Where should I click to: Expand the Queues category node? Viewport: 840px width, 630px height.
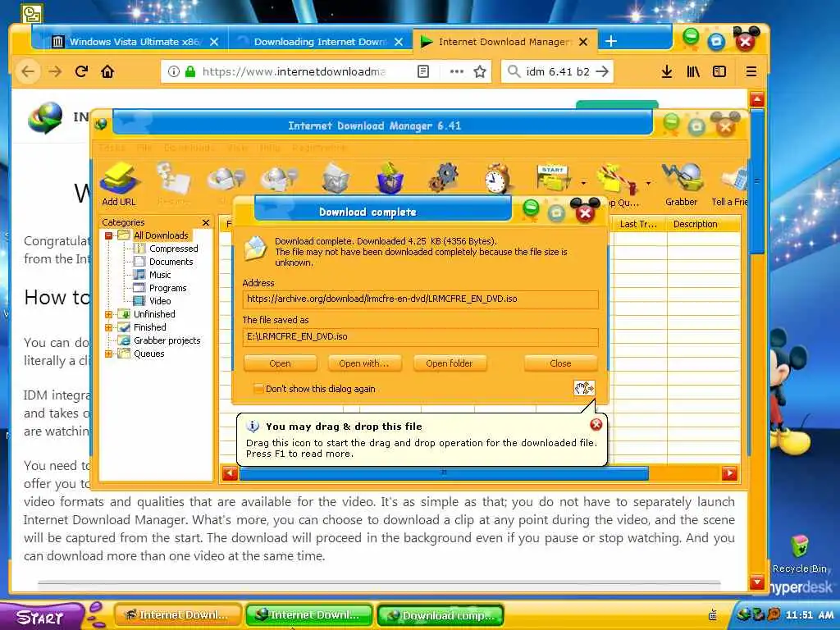tap(109, 354)
